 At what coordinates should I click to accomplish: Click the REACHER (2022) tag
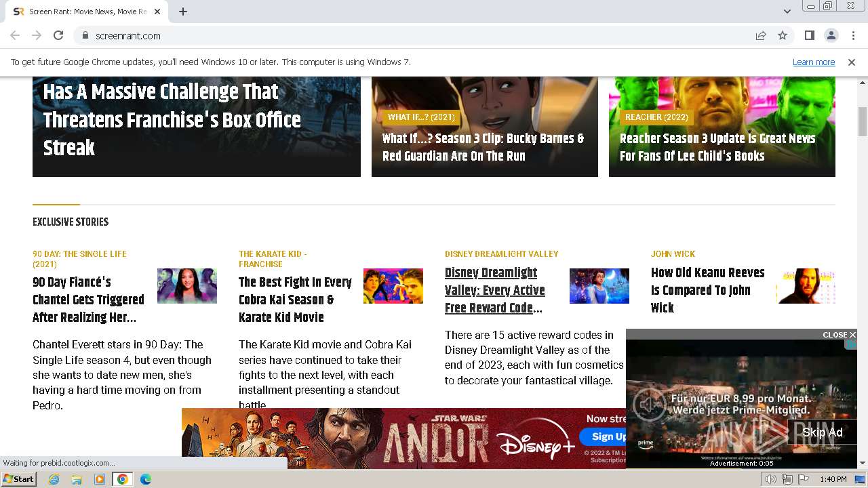pyautogui.click(x=656, y=117)
